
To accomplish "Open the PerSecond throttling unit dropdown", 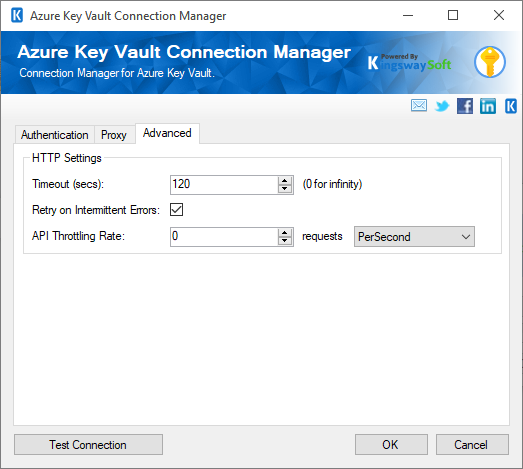I will pyautogui.click(x=414, y=237).
